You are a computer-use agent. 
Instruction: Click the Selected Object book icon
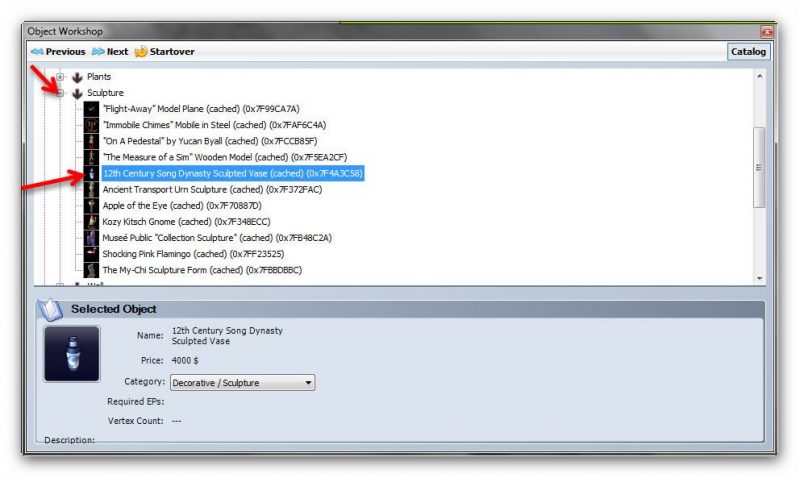[x=50, y=309]
